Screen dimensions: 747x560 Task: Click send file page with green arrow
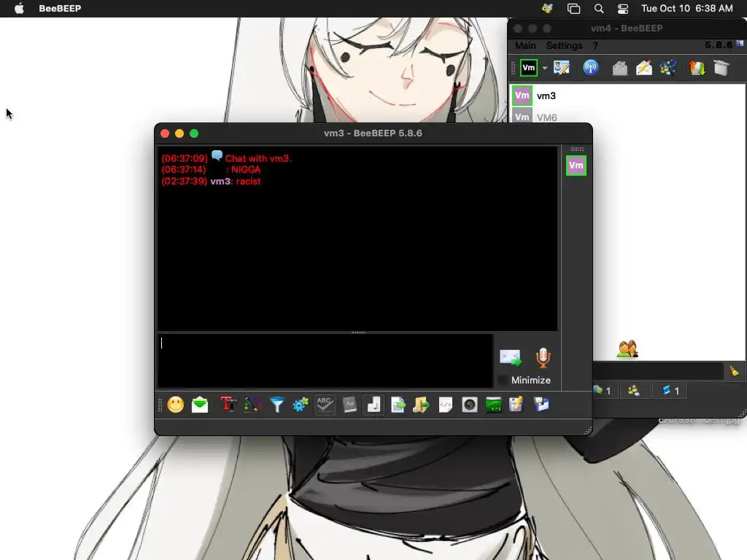click(x=398, y=405)
